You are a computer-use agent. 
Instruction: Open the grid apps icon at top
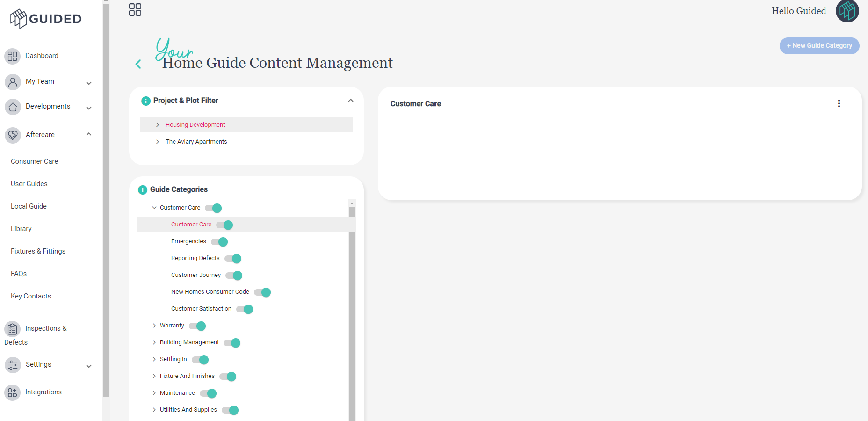(x=135, y=10)
